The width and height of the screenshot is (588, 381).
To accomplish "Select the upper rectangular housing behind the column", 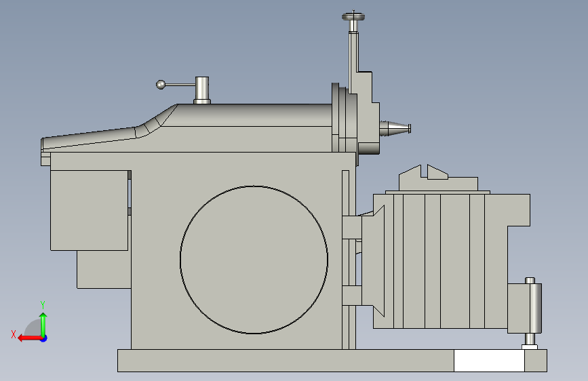I will coord(90,210).
